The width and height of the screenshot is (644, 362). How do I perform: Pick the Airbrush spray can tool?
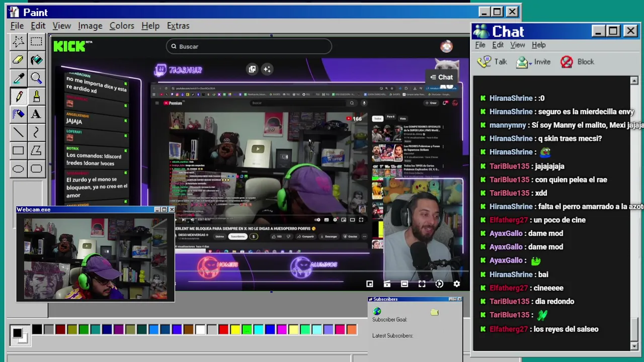click(18, 114)
